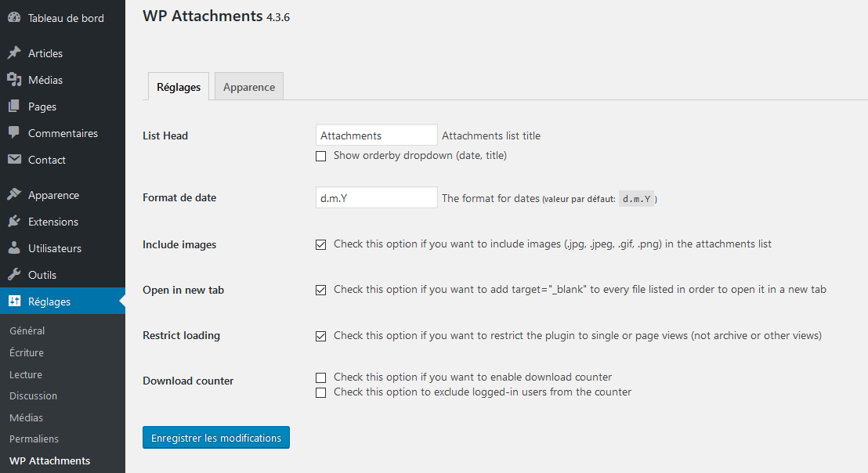This screenshot has height=473, width=868.
Task: Click the 'Attachments list title' description
Action: pos(491,135)
